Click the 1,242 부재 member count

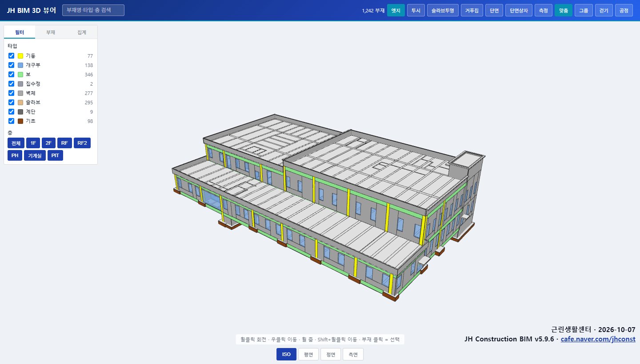click(373, 10)
